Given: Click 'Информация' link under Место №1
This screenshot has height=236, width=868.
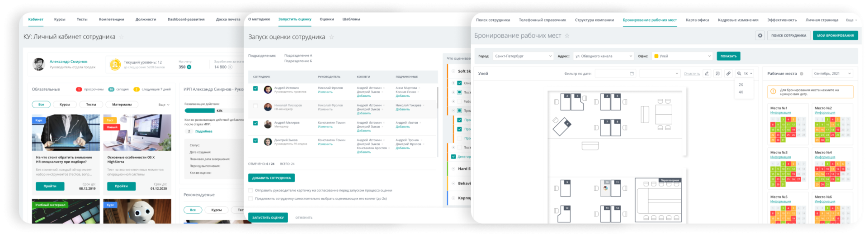Looking at the screenshot, I should [780, 113].
